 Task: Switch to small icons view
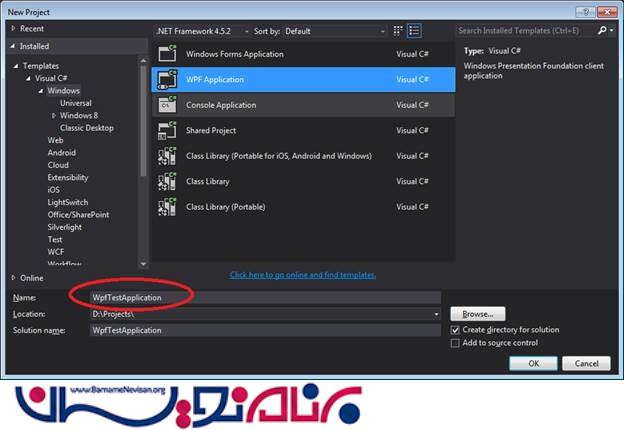[398, 31]
